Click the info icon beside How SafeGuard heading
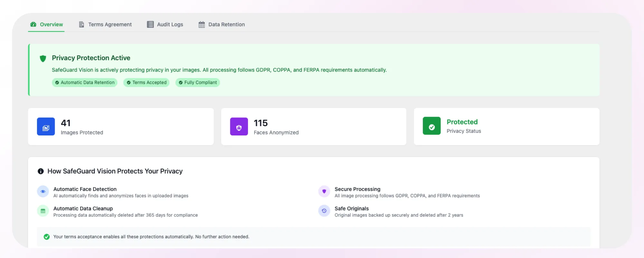 point(41,171)
